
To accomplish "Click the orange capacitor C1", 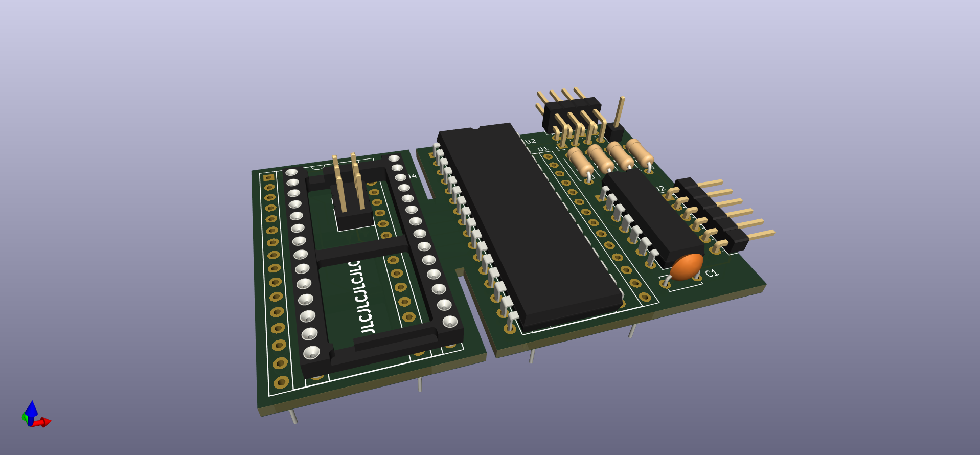I will pos(687,266).
